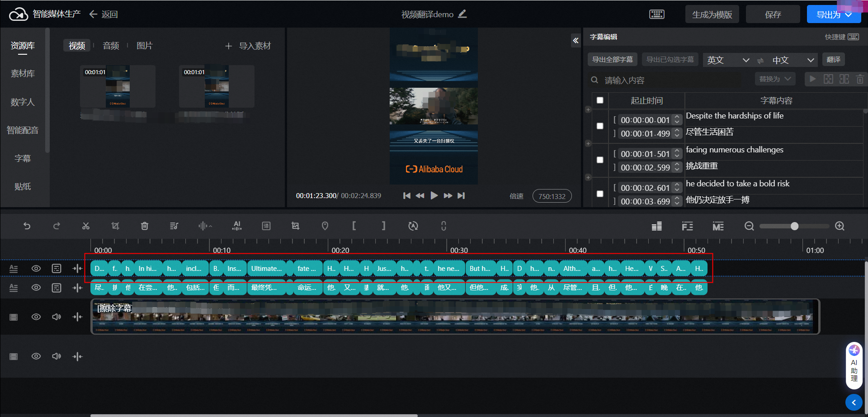868x417 pixels.
Task: Open 字幕 in the sidebar
Action: pyautogui.click(x=23, y=158)
